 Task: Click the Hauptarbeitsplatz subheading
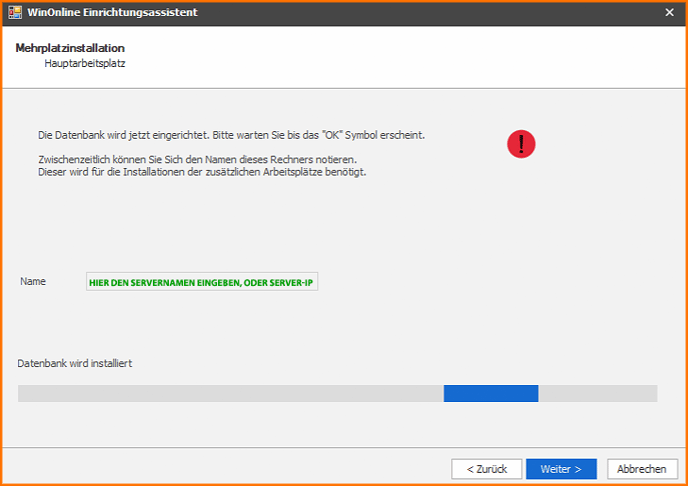click(x=85, y=64)
